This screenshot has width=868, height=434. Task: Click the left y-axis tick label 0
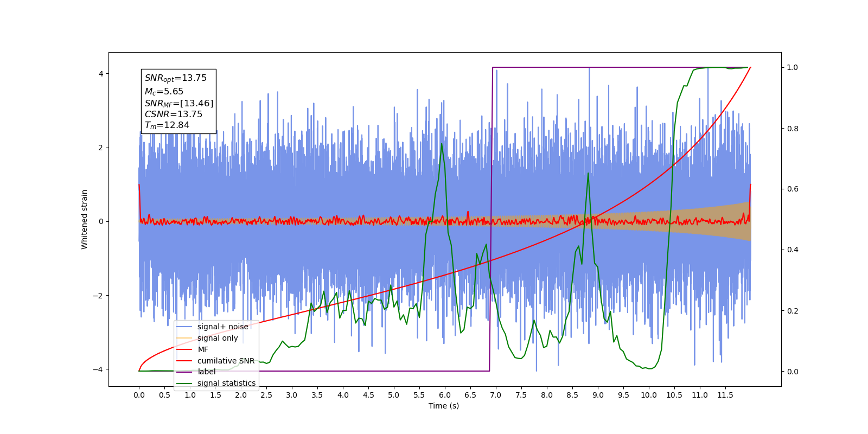pos(101,221)
